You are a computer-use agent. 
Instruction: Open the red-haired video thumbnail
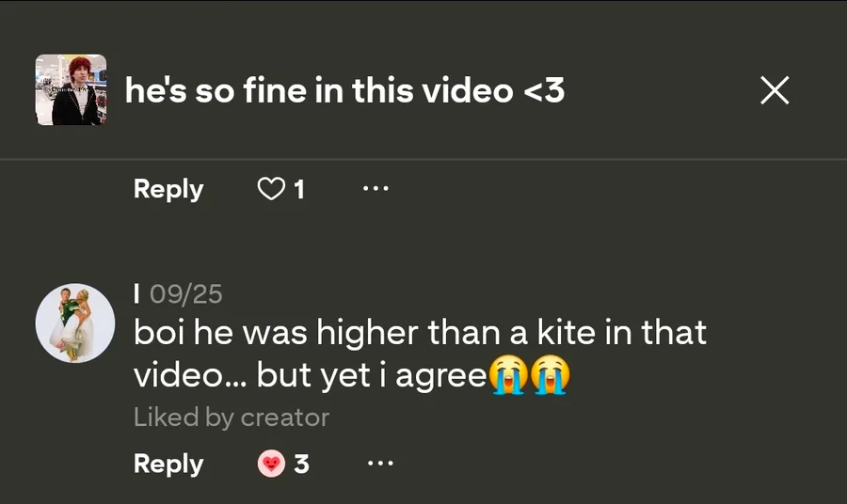(71, 90)
